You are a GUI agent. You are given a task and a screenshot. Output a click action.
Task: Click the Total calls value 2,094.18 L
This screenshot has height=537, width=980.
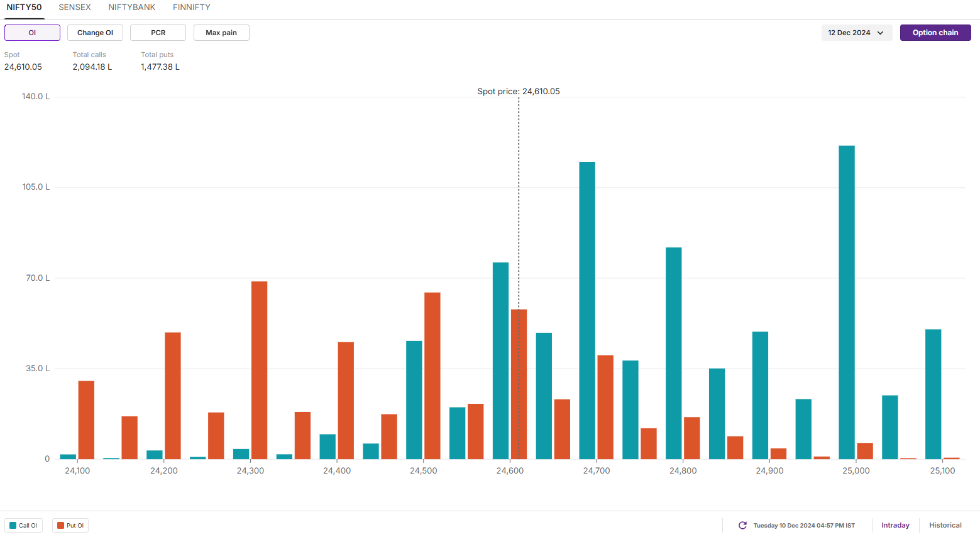(x=92, y=67)
